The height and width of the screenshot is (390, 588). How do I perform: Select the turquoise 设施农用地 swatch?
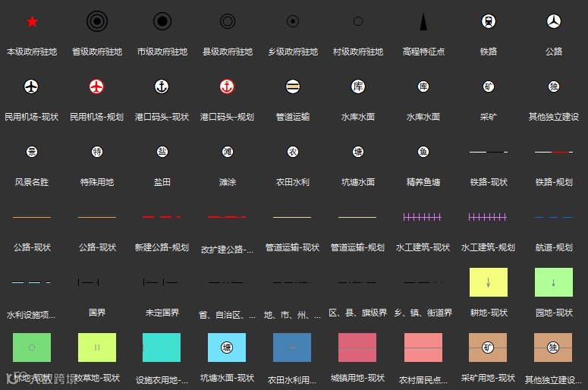click(162, 348)
